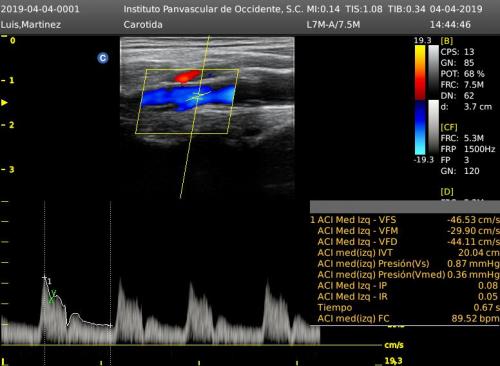This screenshot has height=366, width=500.
Task: Click caliper marker 1 on the systolic peak
Action: 45,278
